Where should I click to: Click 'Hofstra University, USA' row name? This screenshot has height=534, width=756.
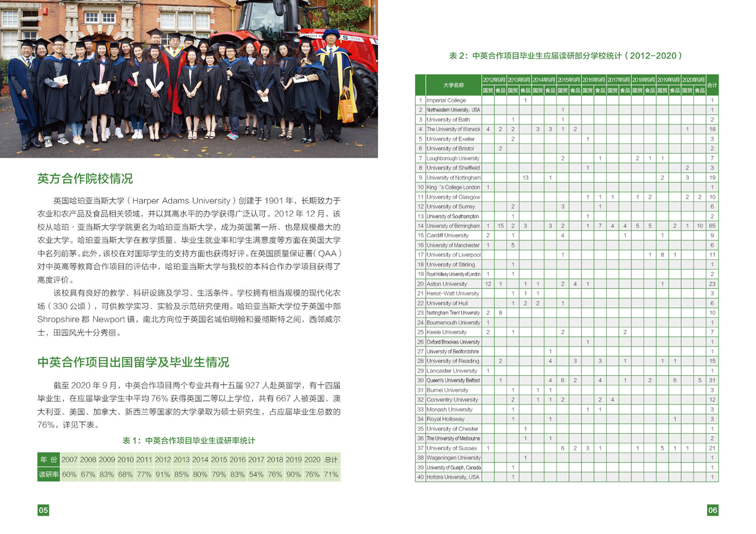[453, 477]
